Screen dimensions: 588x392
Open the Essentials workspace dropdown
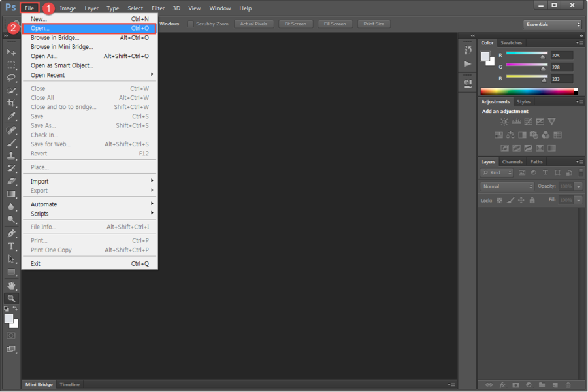552,24
